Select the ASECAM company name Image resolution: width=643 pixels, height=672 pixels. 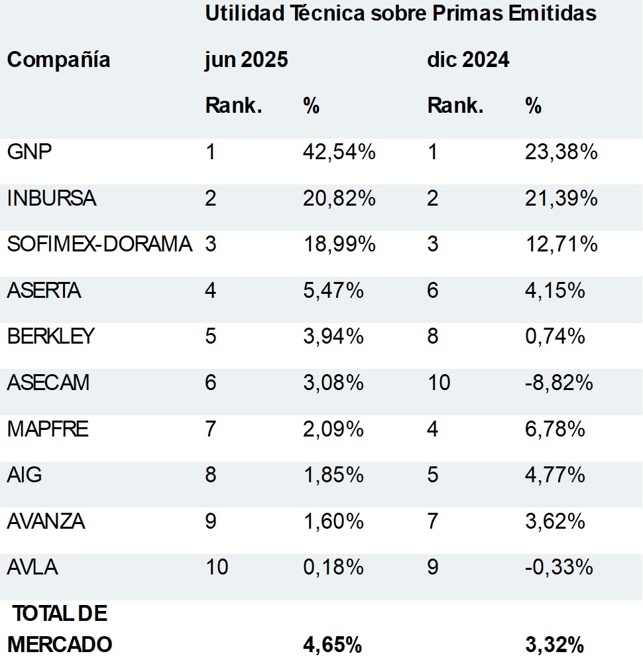pos(48,383)
